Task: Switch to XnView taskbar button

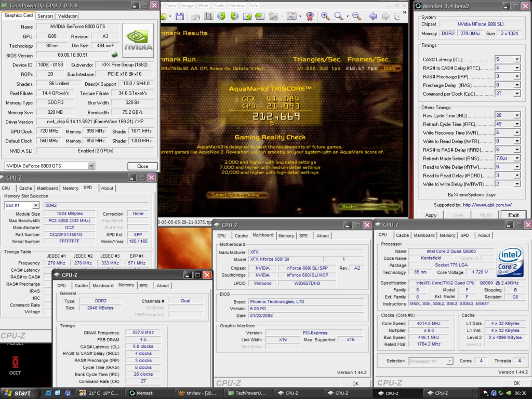Action: pos(199,393)
